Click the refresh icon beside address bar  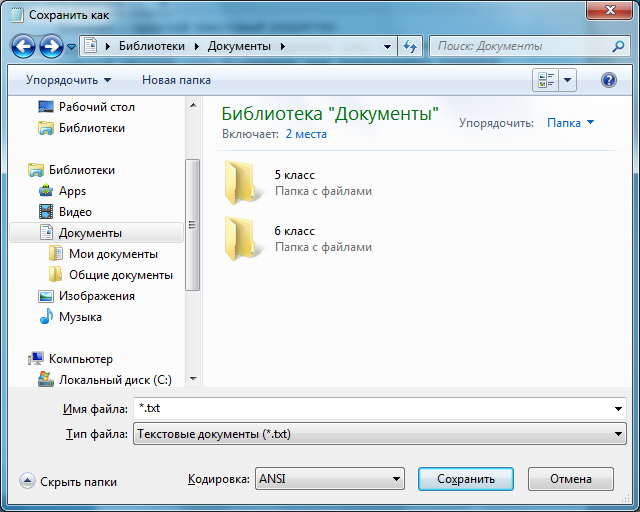[x=410, y=46]
